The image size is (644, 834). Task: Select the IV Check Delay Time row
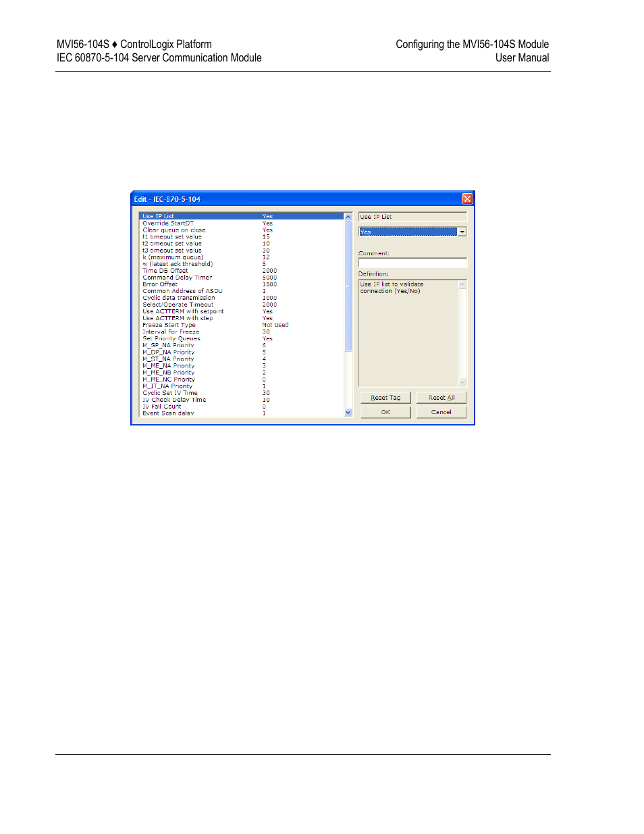[x=242, y=399]
